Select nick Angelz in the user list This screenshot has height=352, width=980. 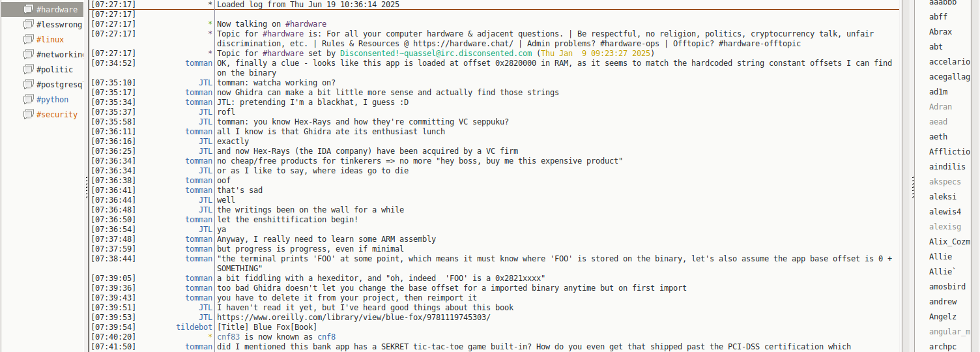943,317
